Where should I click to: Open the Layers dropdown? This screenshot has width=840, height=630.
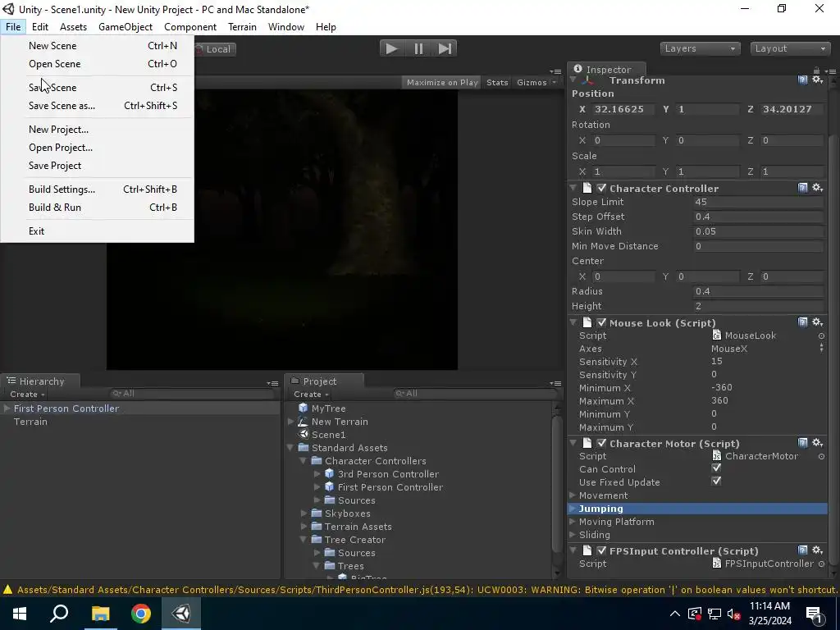[x=700, y=48]
